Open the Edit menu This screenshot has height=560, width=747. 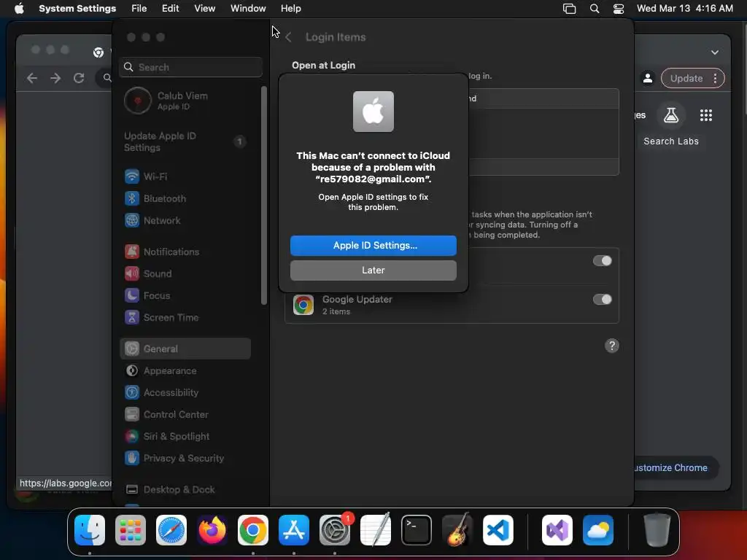pyautogui.click(x=170, y=9)
